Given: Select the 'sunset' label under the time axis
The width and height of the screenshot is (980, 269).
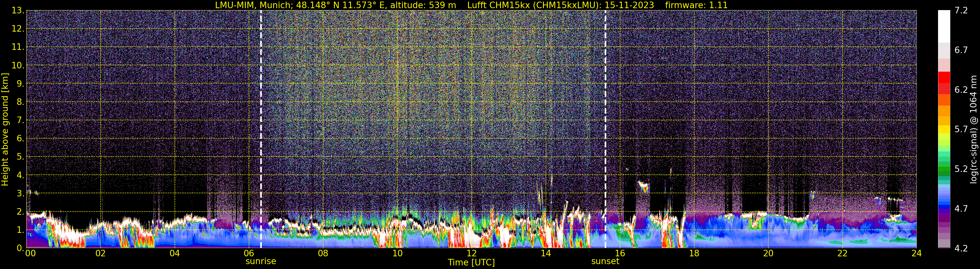Looking at the screenshot, I should (x=605, y=262).
